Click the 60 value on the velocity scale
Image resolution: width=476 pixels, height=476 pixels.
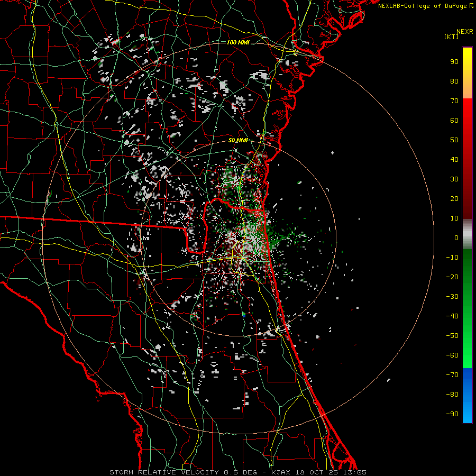[x=454, y=121]
